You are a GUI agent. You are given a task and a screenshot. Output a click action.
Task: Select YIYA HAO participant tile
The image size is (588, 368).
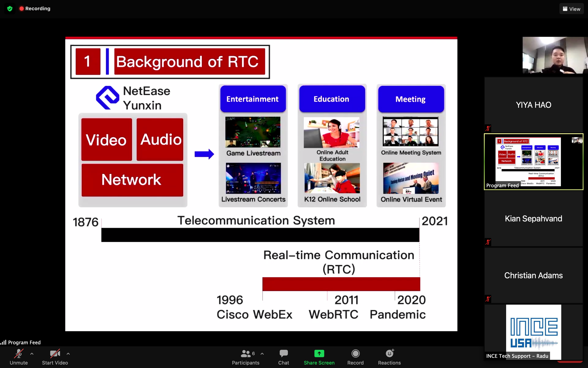533,105
